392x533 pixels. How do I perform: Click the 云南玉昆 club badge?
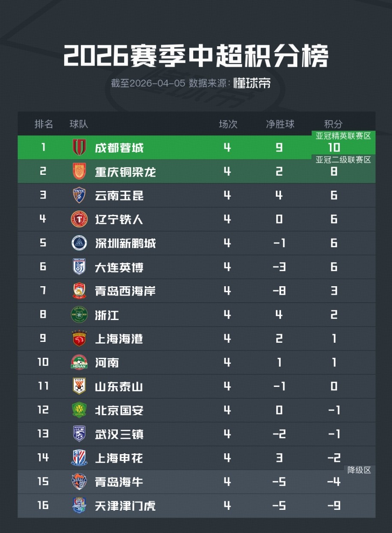click(x=79, y=195)
